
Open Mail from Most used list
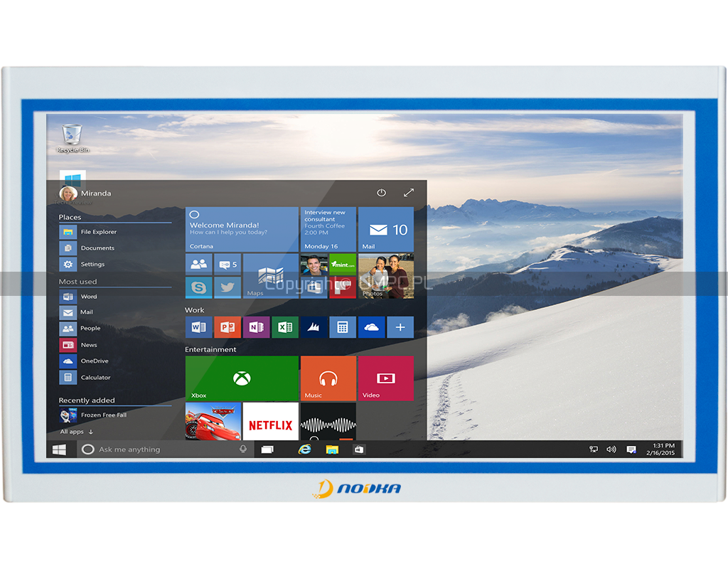[x=76, y=312]
